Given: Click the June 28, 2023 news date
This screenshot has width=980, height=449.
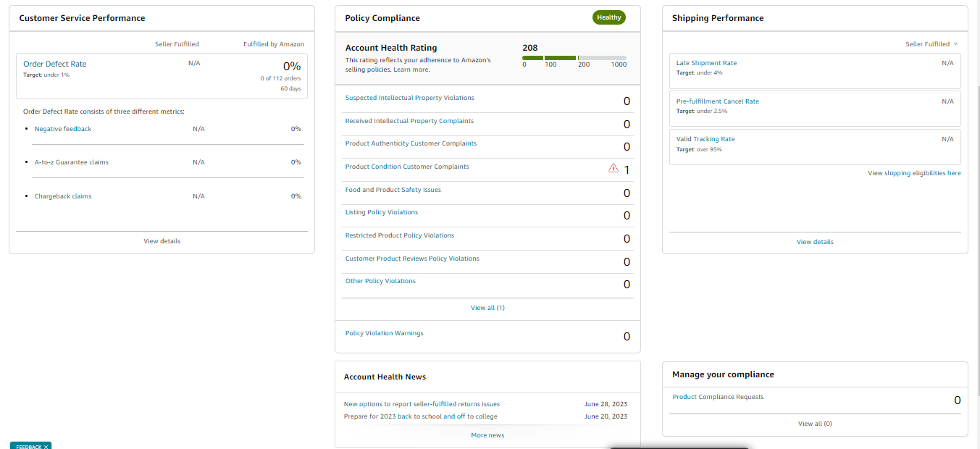Looking at the screenshot, I should (606, 404).
